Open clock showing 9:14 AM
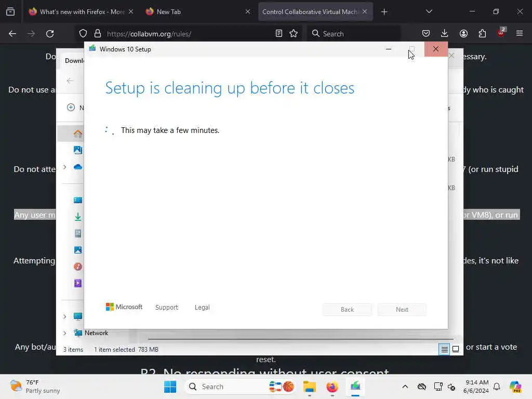This screenshot has width=532, height=399. point(476,387)
